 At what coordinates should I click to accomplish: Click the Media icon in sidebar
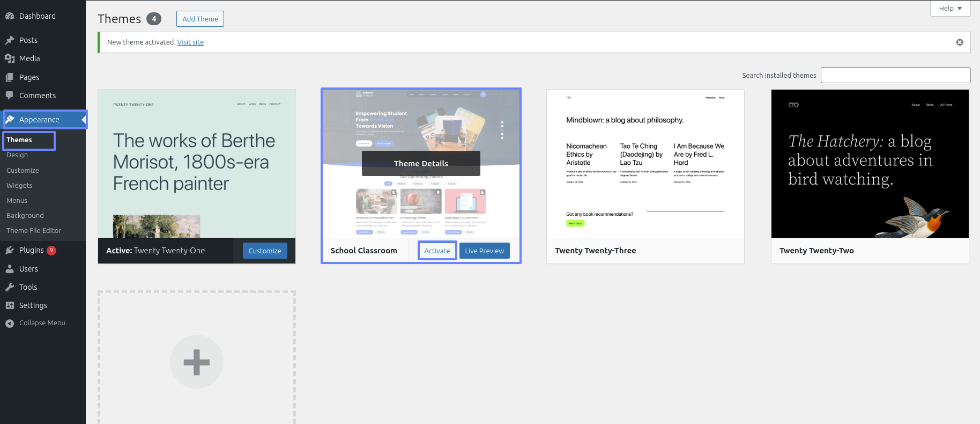pos(10,59)
